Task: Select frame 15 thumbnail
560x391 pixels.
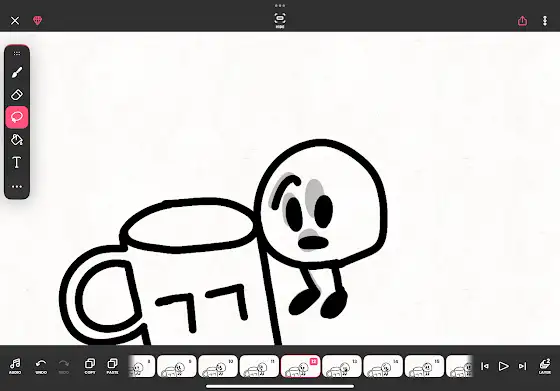Action: point(424,366)
